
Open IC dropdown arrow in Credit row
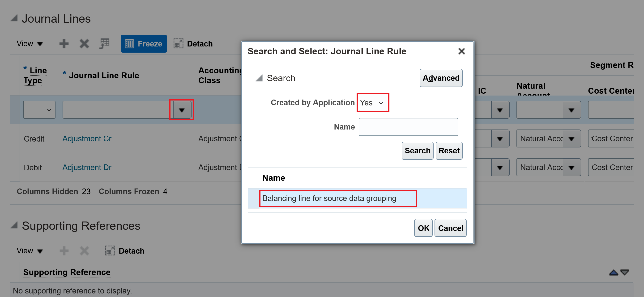[x=500, y=139]
